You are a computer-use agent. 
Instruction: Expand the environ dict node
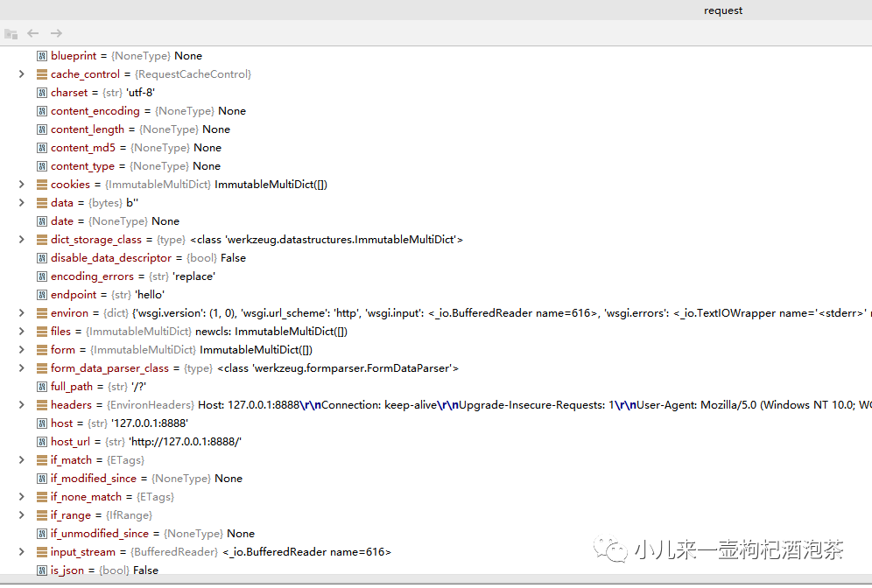click(x=21, y=312)
